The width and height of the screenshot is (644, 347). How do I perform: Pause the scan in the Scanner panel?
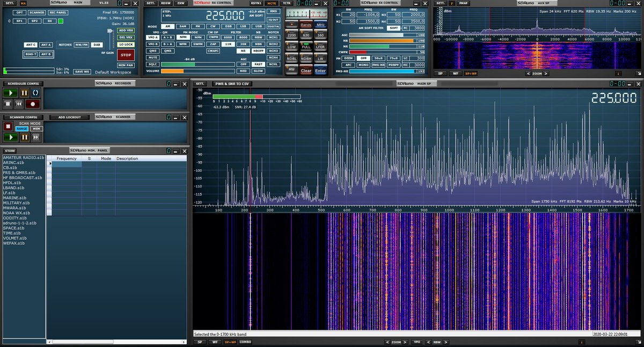click(24, 138)
